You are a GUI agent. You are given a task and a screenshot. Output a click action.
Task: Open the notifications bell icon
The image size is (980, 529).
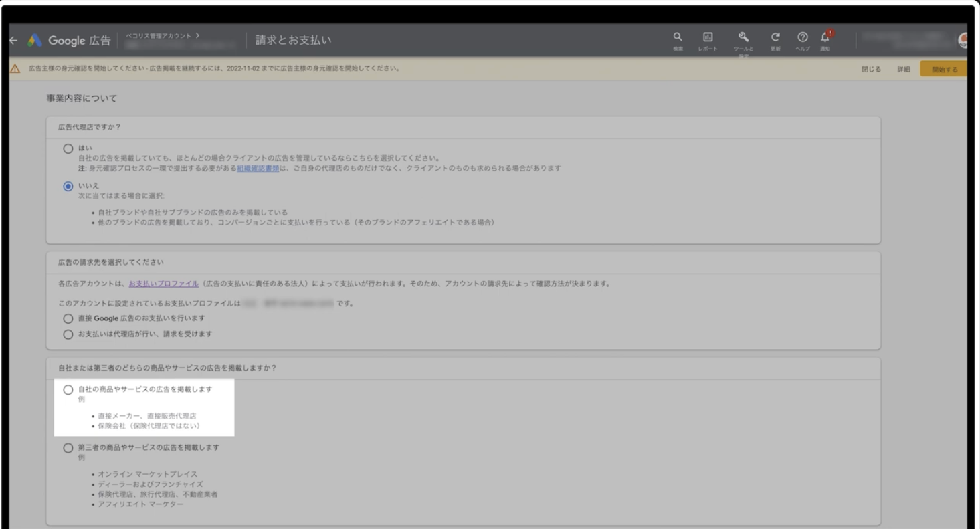[x=825, y=38]
